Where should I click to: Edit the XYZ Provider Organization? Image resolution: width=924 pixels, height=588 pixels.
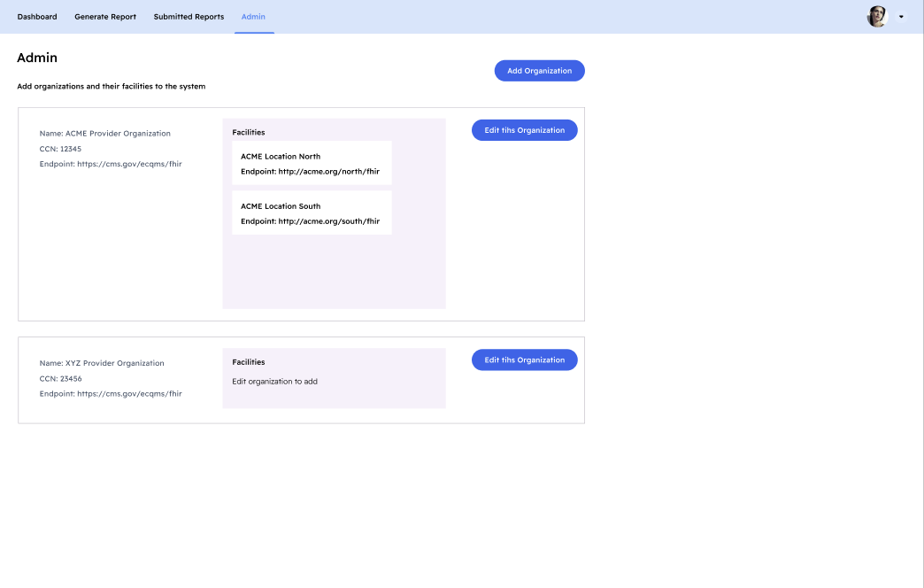(x=524, y=360)
